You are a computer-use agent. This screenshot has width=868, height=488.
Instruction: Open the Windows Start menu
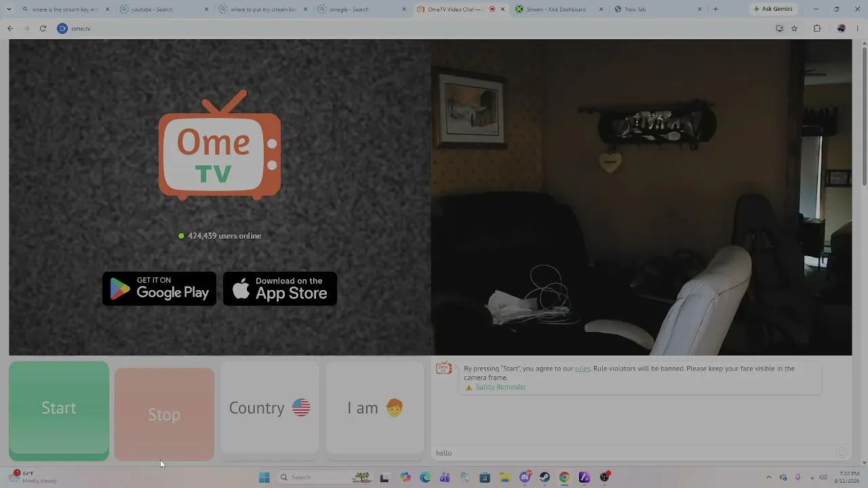click(264, 477)
